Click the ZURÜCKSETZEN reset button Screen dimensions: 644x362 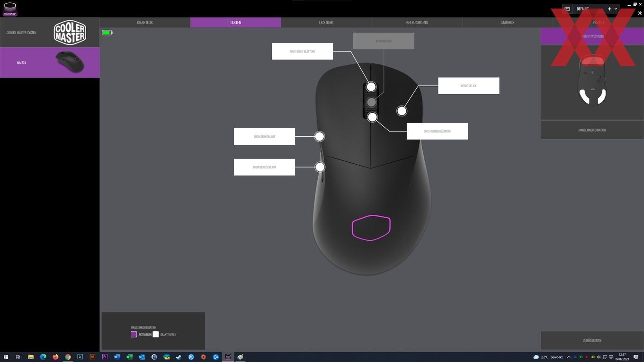[592, 340]
